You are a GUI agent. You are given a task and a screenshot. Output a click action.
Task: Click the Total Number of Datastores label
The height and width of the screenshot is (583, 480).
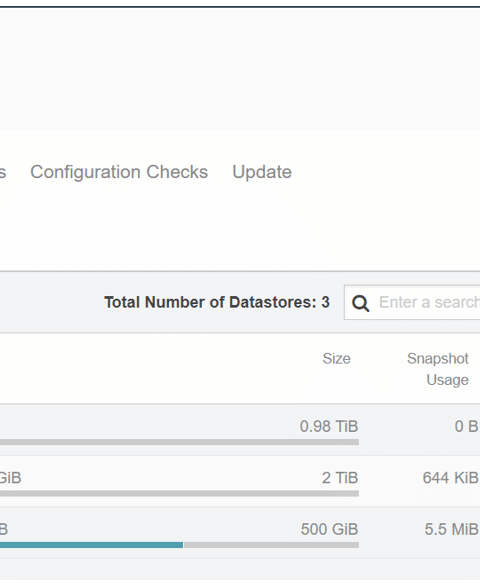(x=217, y=302)
